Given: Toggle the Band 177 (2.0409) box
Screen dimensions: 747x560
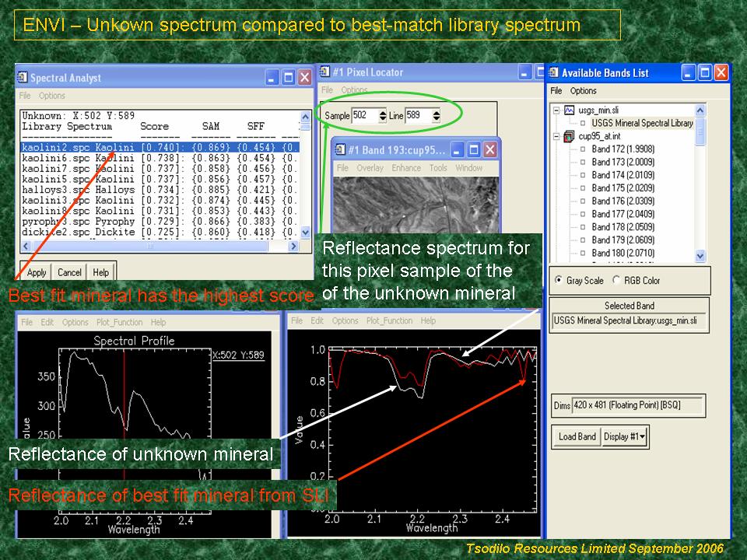Looking at the screenshot, I should [x=582, y=215].
